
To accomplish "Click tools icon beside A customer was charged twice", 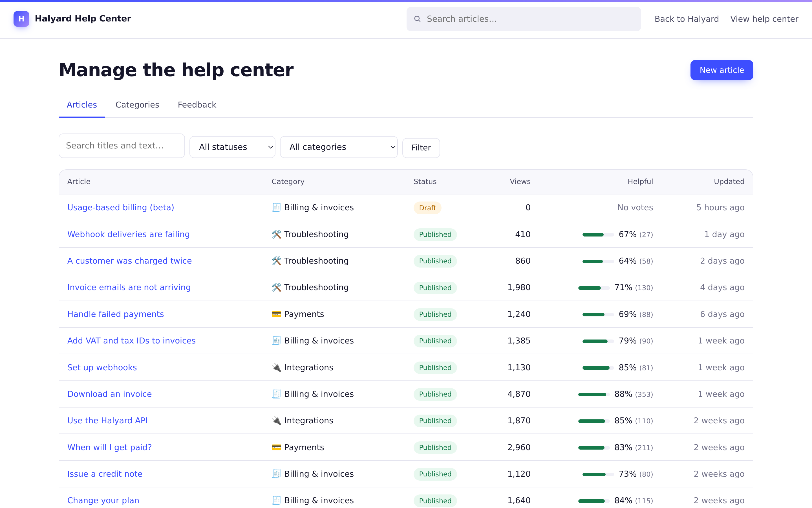I will tap(276, 261).
